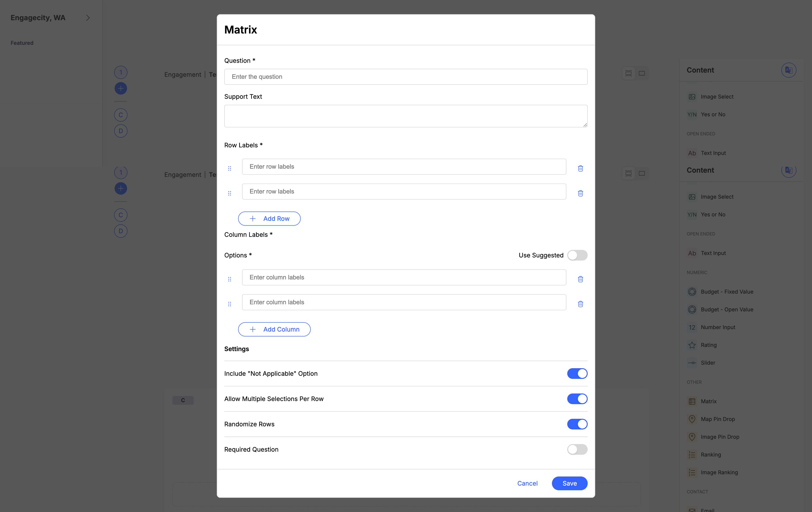Select Map Pin Drop content type

[717, 419]
